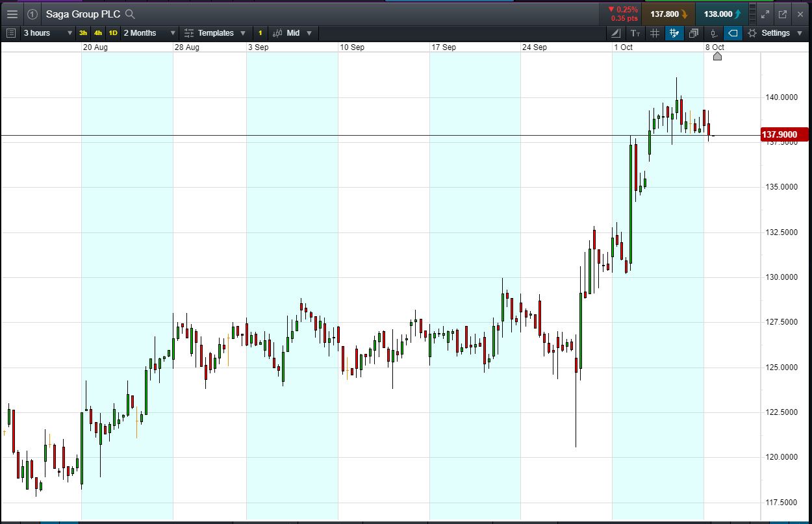Open the 3 hours interval dropdown
This screenshot has width=812, height=524.
point(48,32)
